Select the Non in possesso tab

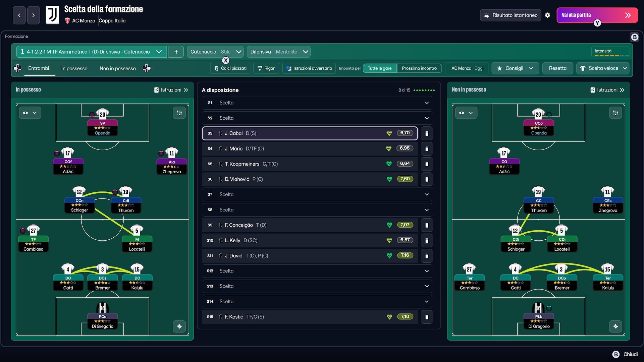[x=118, y=68]
